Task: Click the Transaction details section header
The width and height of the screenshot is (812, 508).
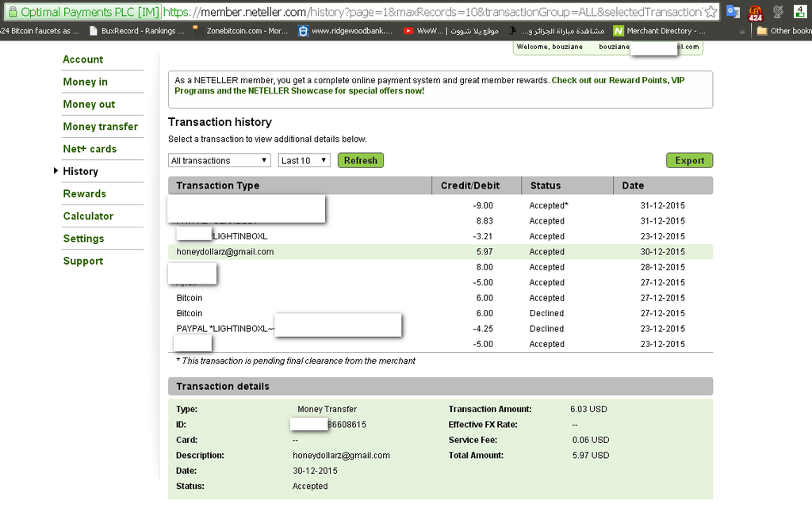Action: tap(440, 387)
